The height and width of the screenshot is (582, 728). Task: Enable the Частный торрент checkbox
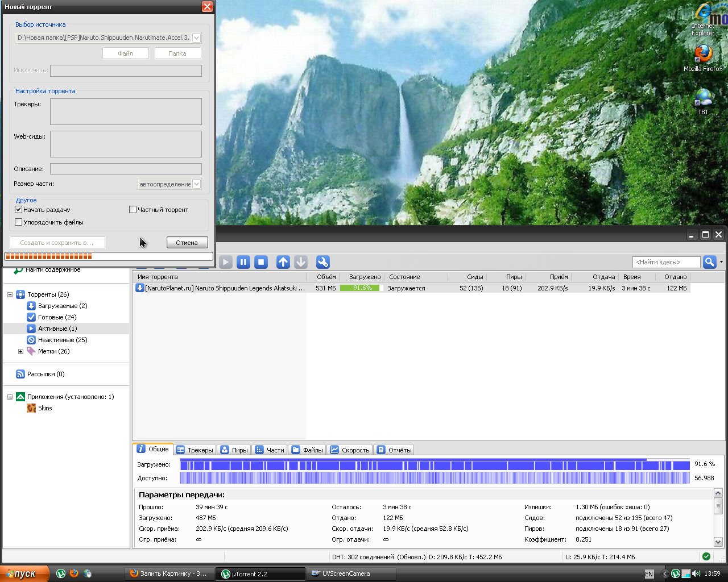click(133, 210)
